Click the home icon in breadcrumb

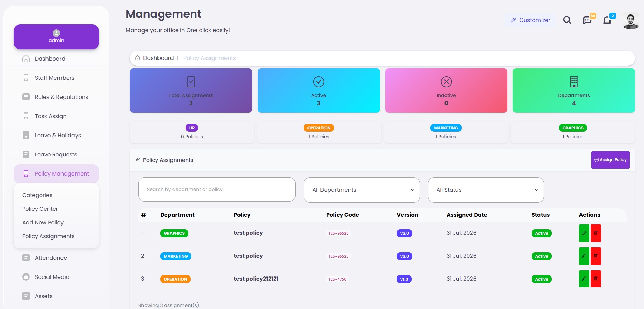tap(138, 58)
